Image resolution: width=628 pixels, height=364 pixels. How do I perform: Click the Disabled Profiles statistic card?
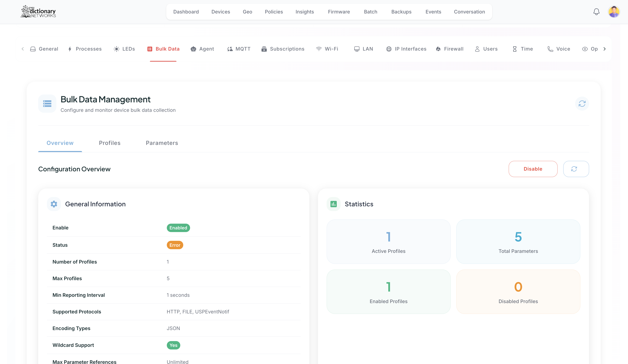(x=518, y=292)
